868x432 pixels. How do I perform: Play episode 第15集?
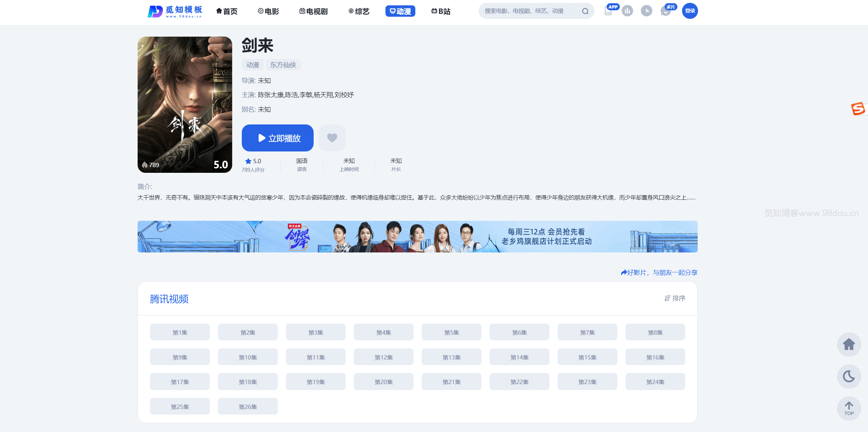coord(587,357)
